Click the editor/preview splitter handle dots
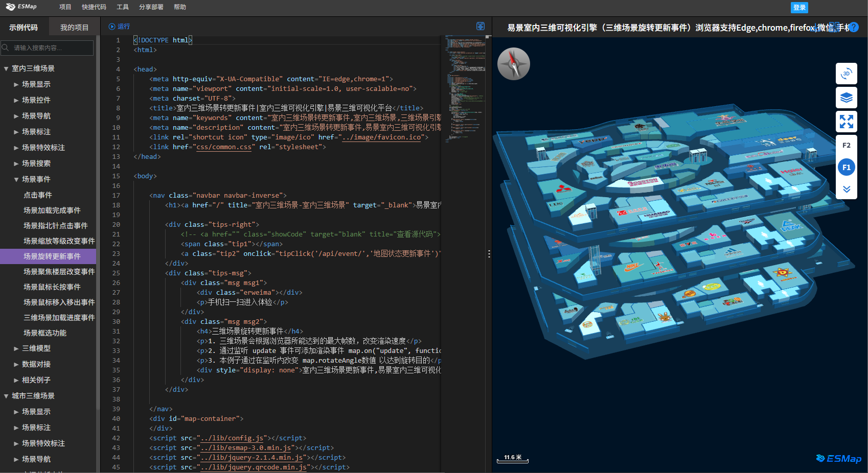 tap(489, 253)
